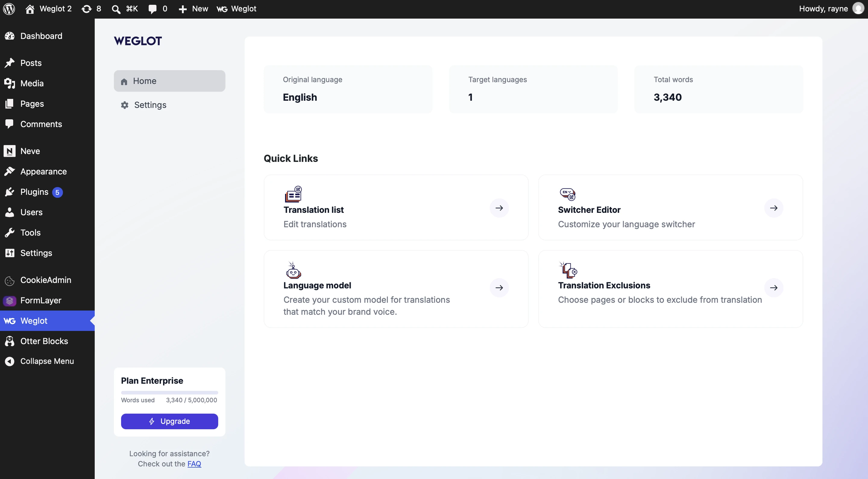Open the Users menu
This screenshot has height=479, width=868.
click(47, 212)
